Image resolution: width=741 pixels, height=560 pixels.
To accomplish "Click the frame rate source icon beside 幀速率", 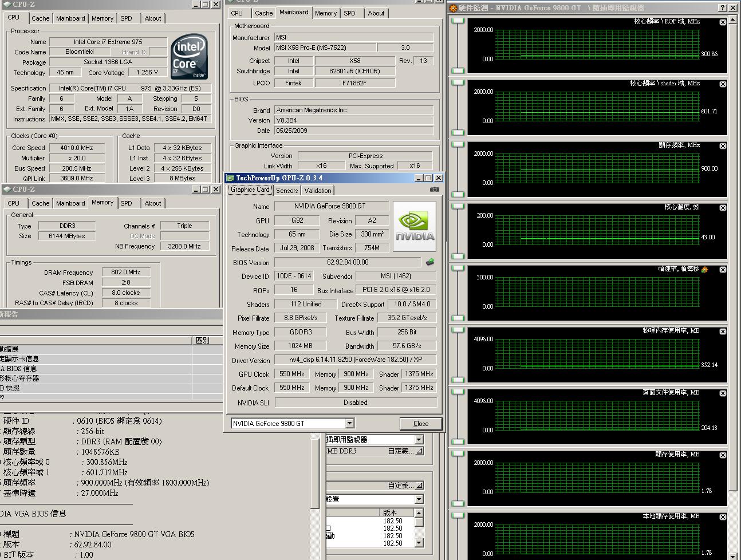I will [705, 269].
